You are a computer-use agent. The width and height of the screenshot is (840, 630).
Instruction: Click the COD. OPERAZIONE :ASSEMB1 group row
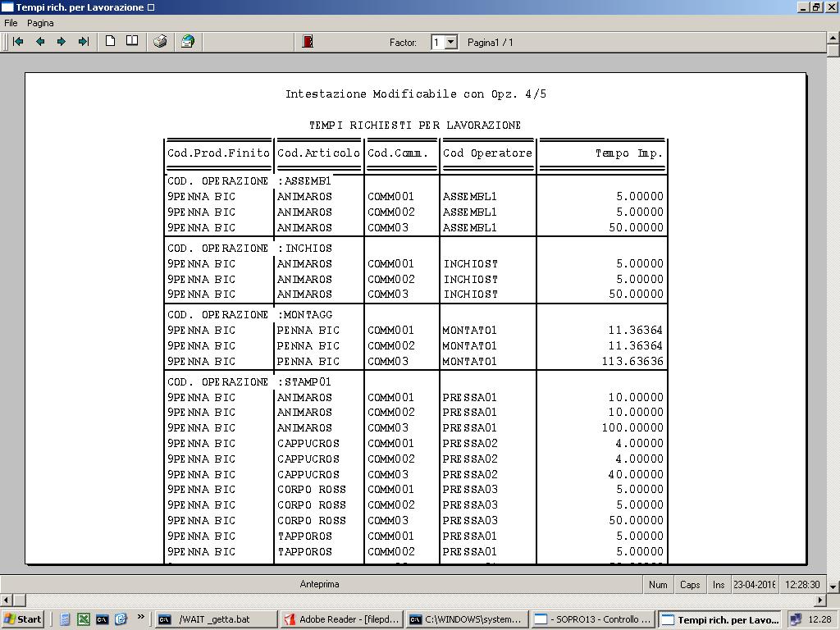[x=249, y=181]
